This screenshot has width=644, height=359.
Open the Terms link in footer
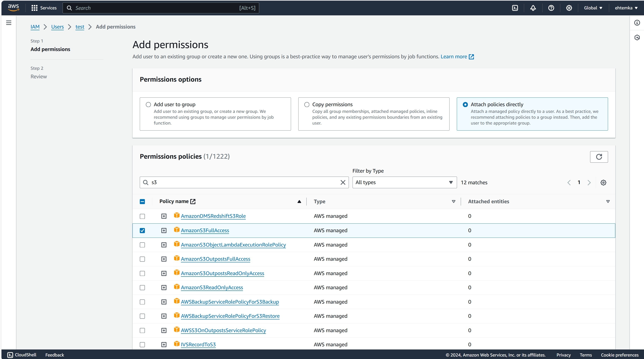pyautogui.click(x=586, y=355)
